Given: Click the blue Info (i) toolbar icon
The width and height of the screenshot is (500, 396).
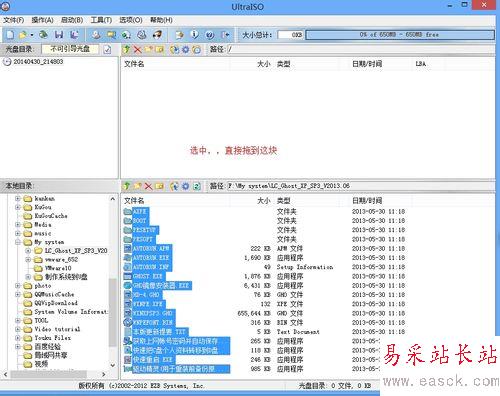Looking at the screenshot, I should click(x=195, y=35).
